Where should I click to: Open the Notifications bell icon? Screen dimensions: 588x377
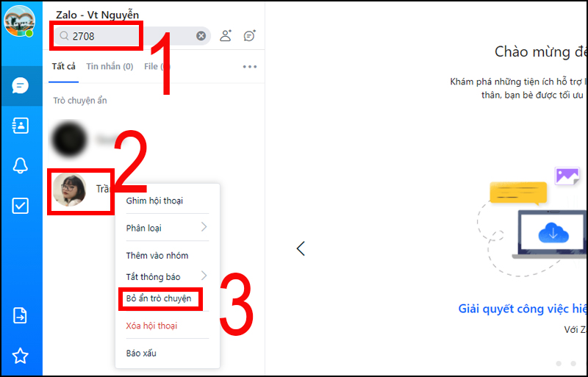(x=21, y=165)
